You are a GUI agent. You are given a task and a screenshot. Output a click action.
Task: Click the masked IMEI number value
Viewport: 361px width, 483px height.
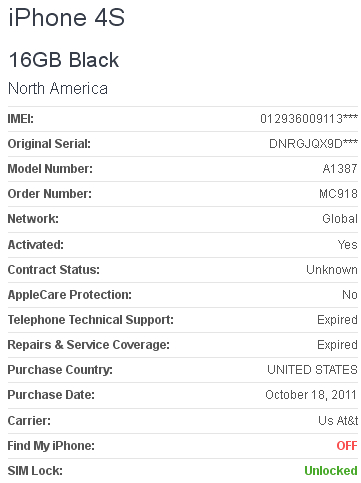[x=309, y=119]
